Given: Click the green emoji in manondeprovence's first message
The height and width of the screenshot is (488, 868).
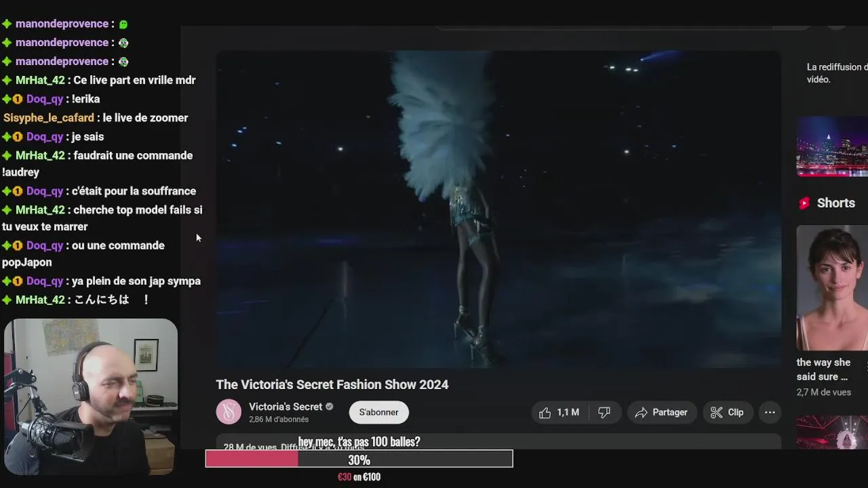Looking at the screenshot, I should click(x=123, y=24).
